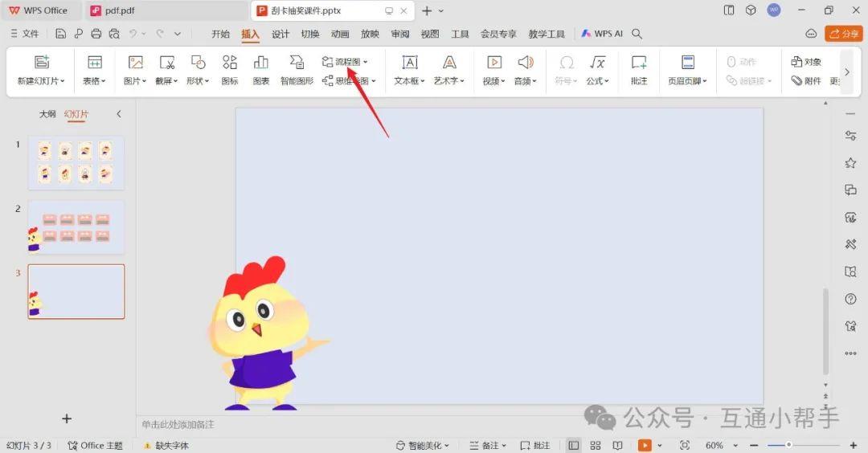Add a Comment (批注) from ribbon
The width and height of the screenshot is (868, 453).
tap(639, 70)
